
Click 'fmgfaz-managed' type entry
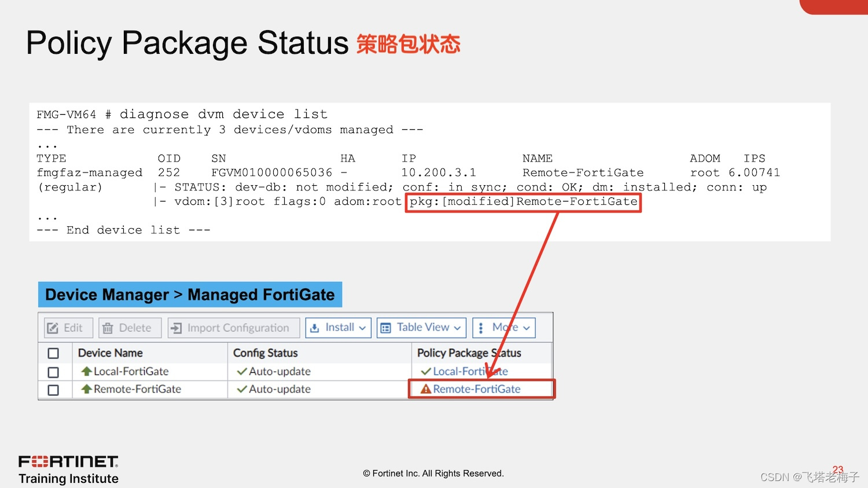89,173
